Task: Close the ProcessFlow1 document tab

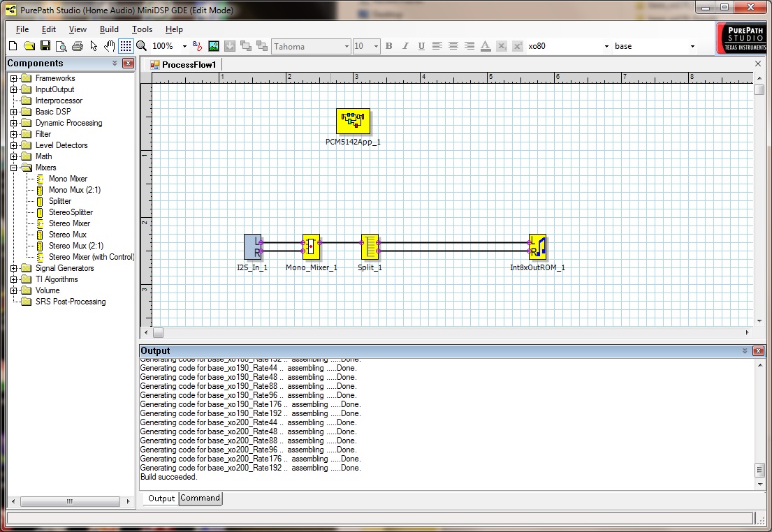Action: [758, 64]
